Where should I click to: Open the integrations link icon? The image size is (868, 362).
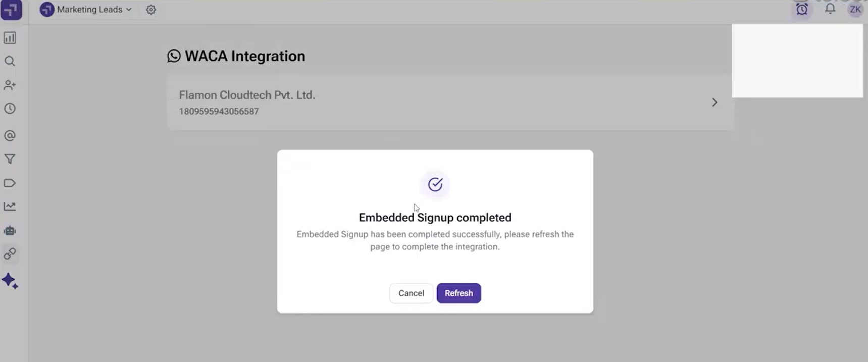pyautogui.click(x=10, y=254)
